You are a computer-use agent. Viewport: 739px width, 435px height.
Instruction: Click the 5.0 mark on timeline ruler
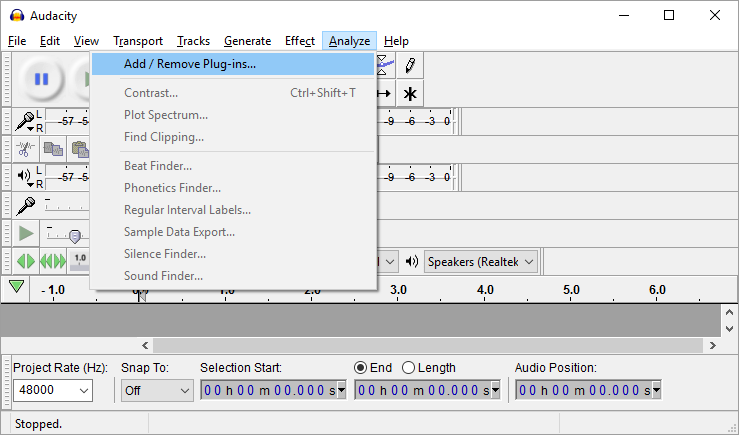pyautogui.click(x=571, y=289)
